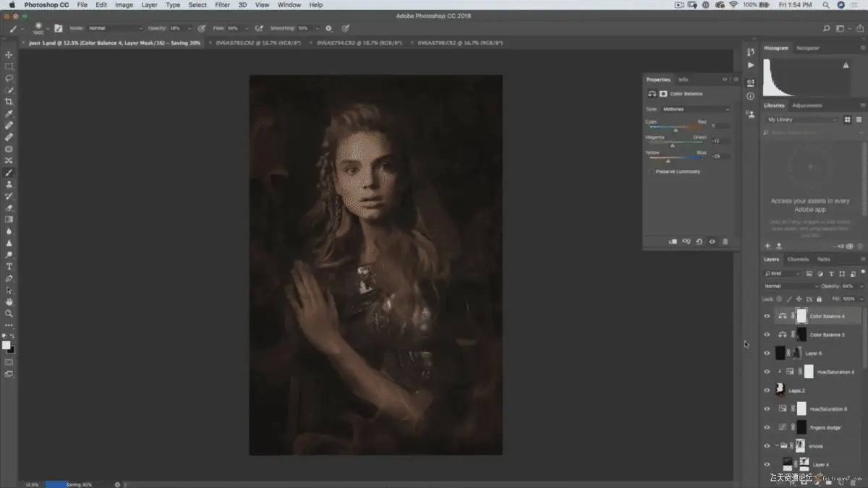
Task: Toggle visibility of Hue/Saturation 4 layer
Action: tap(767, 372)
